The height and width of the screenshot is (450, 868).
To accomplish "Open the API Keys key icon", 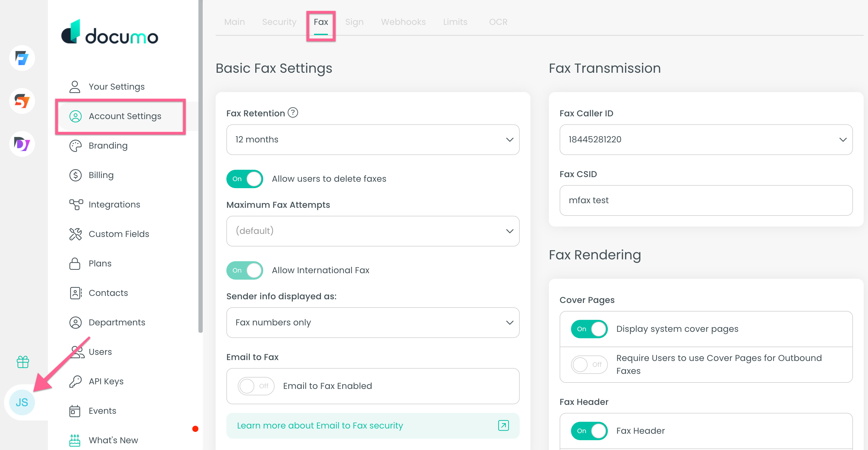I will tap(75, 381).
